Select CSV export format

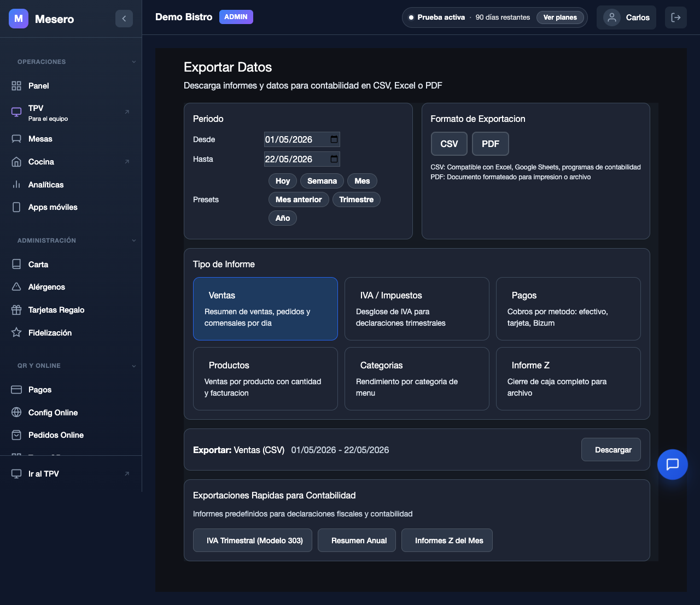tap(449, 144)
